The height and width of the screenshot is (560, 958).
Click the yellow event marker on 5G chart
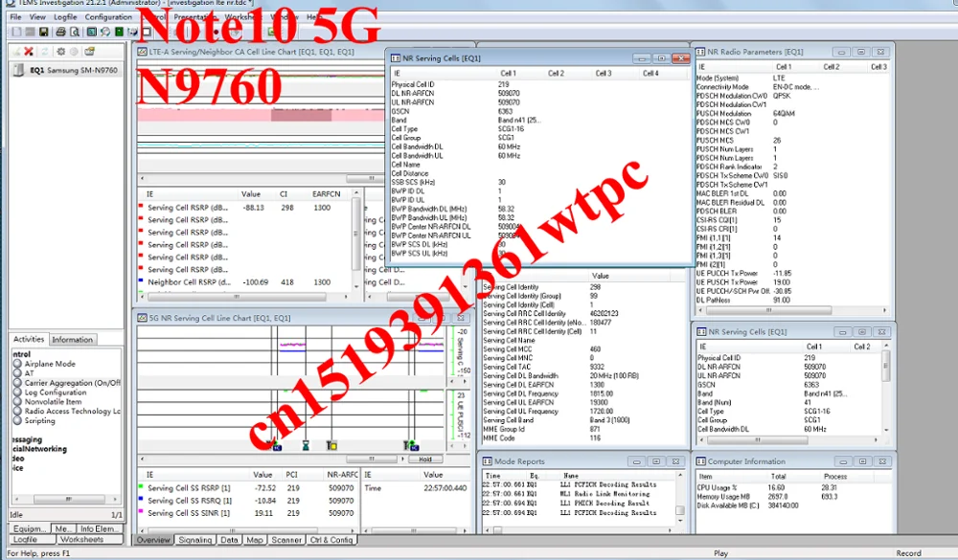point(331,446)
